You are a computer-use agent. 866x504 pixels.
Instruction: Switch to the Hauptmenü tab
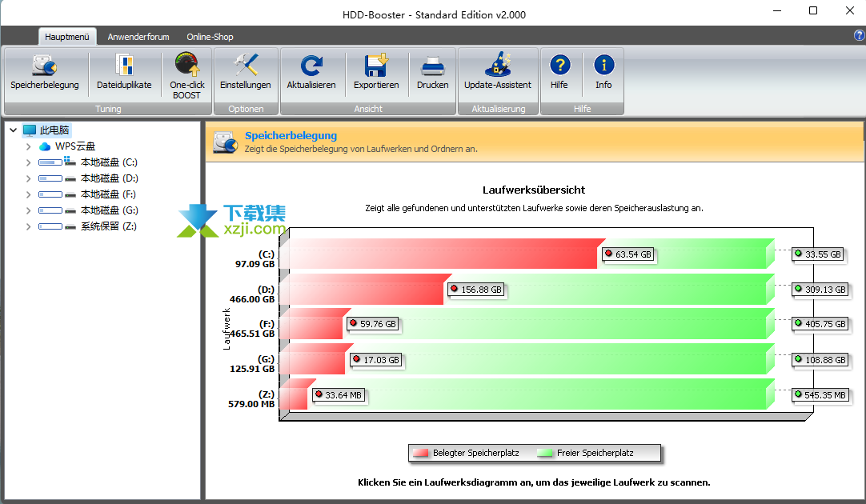tap(66, 37)
